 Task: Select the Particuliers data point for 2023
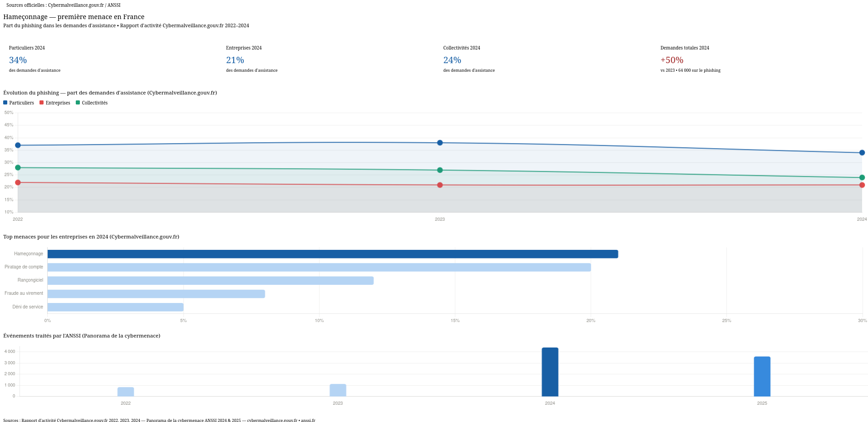click(x=440, y=143)
